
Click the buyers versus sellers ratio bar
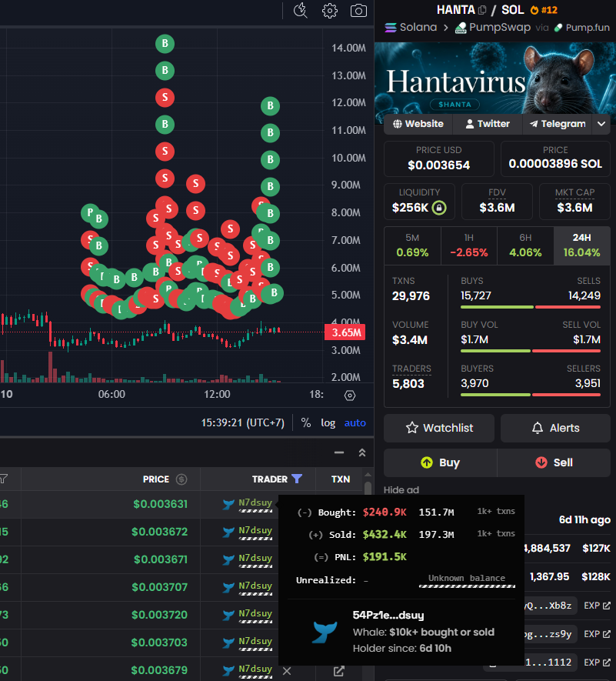(x=531, y=395)
